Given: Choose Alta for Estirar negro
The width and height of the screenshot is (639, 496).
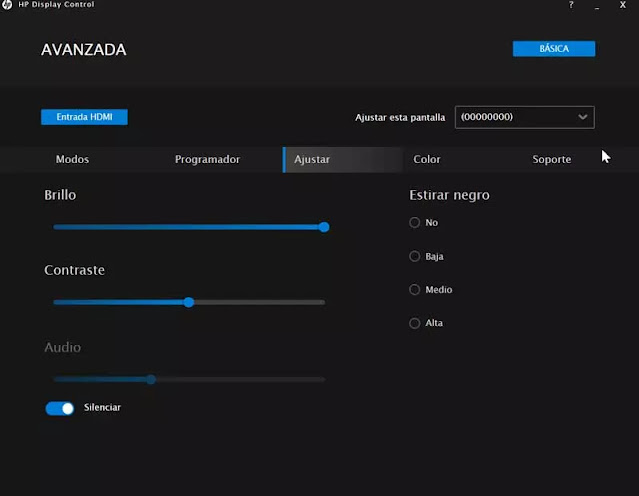Looking at the screenshot, I should click(x=414, y=323).
